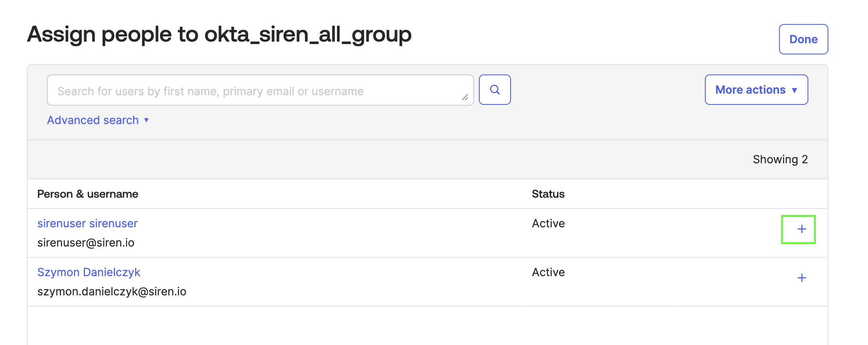Open Szymon Danielczyk's profile link
Screen dimensions: 868x345
(89, 272)
